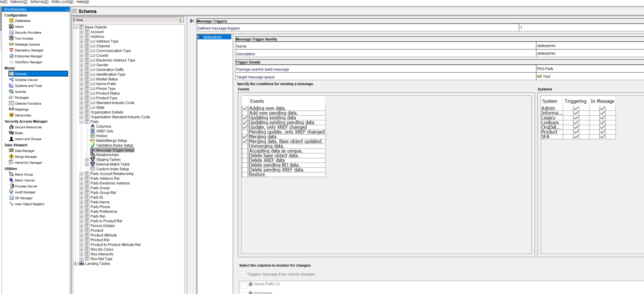Open Roles tool icon
The image size is (644, 294).
click(11, 133)
